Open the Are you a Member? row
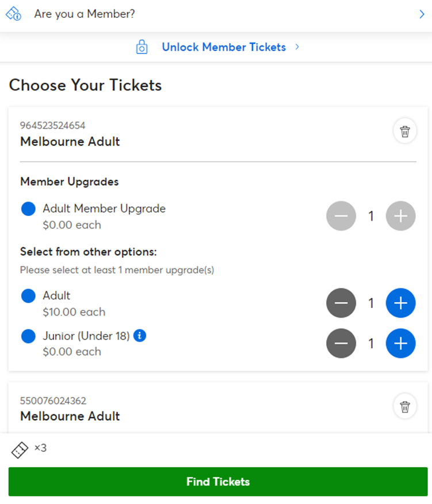 tap(216, 14)
